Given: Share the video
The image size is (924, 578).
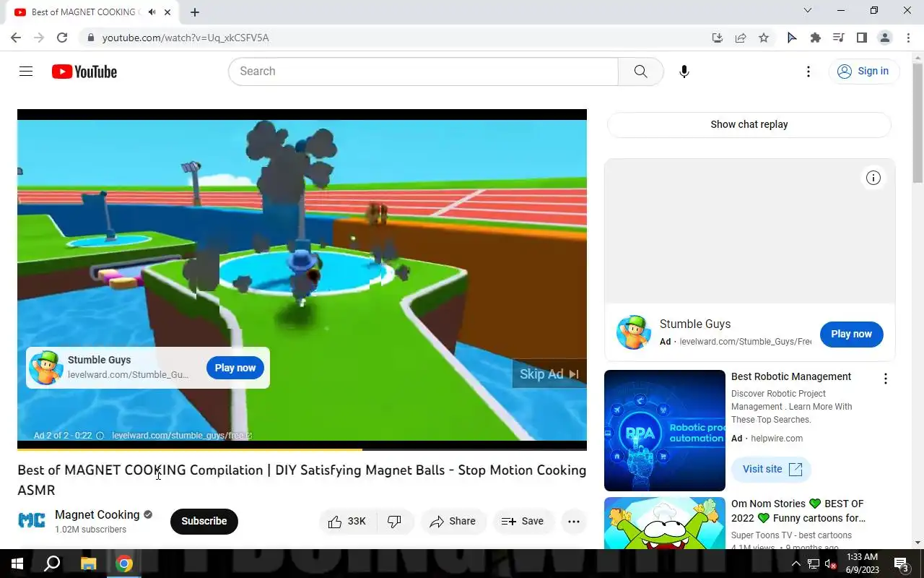Looking at the screenshot, I should click(x=453, y=522).
